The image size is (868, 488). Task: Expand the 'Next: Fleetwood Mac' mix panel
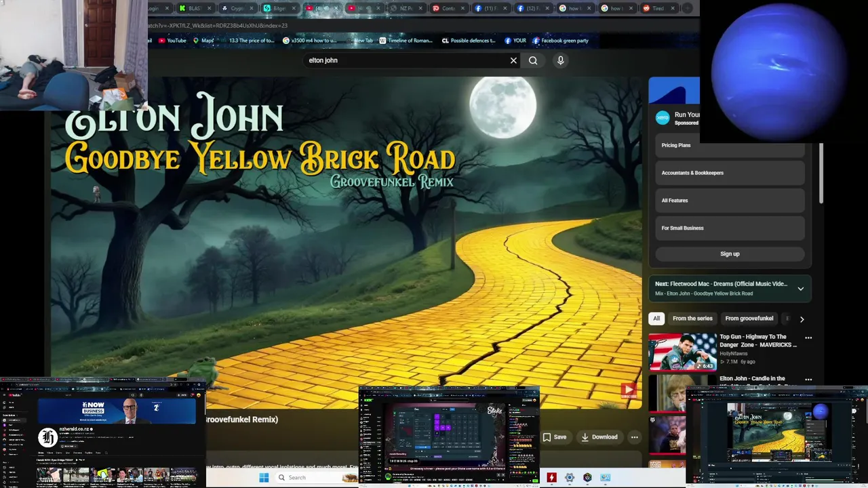pyautogui.click(x=800, y=289)
